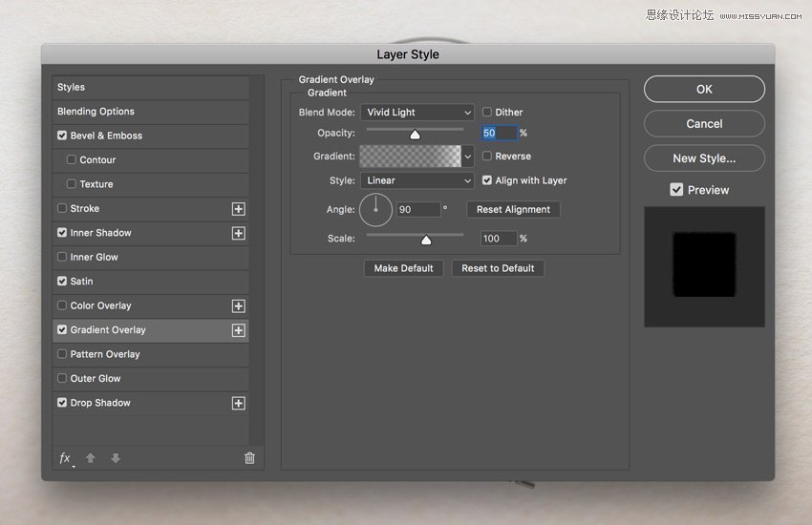Select Pattern Overlay in the styles list
Screen dimensions: 812x525
tap(105, 354)
